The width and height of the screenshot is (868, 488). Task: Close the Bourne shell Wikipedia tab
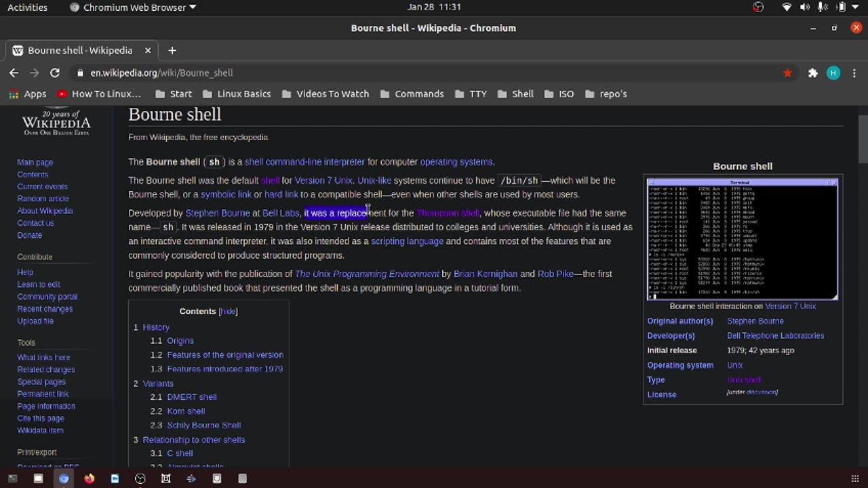[148, 50]
